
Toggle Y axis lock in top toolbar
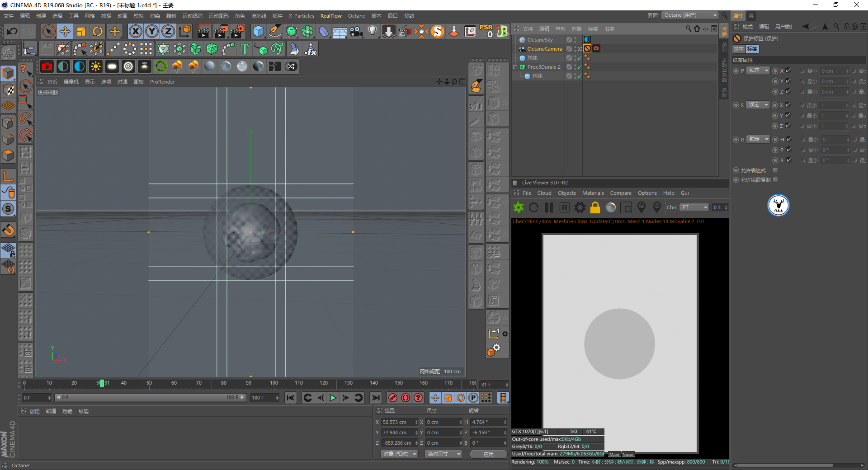tap(152, 31)
